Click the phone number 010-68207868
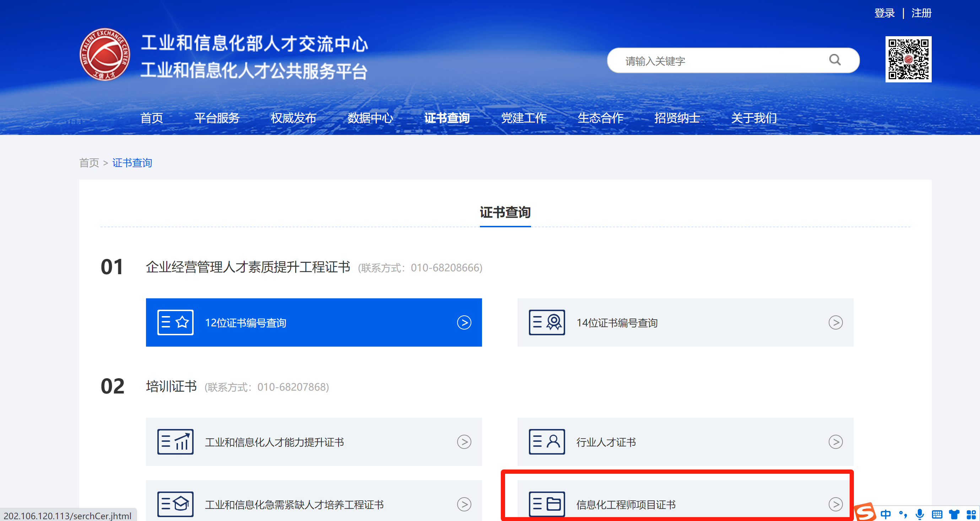Screen dimensions: 980x521 click(291, 387)
